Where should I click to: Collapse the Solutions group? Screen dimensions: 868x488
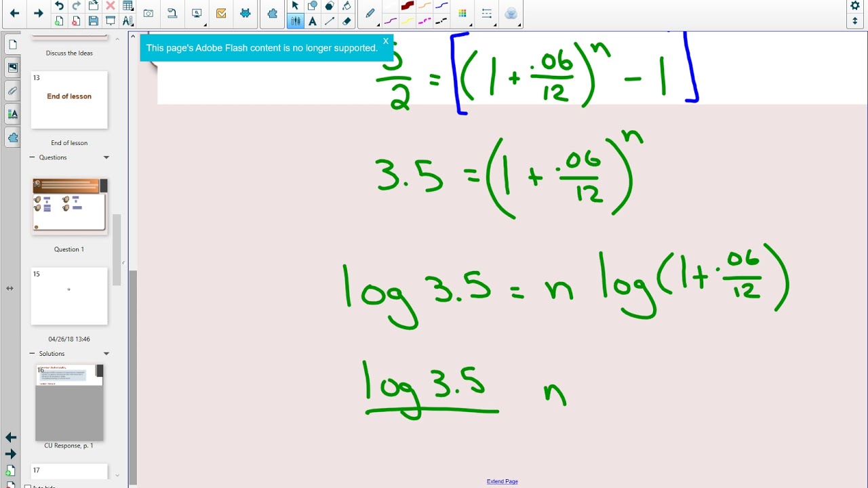[32, 353]
